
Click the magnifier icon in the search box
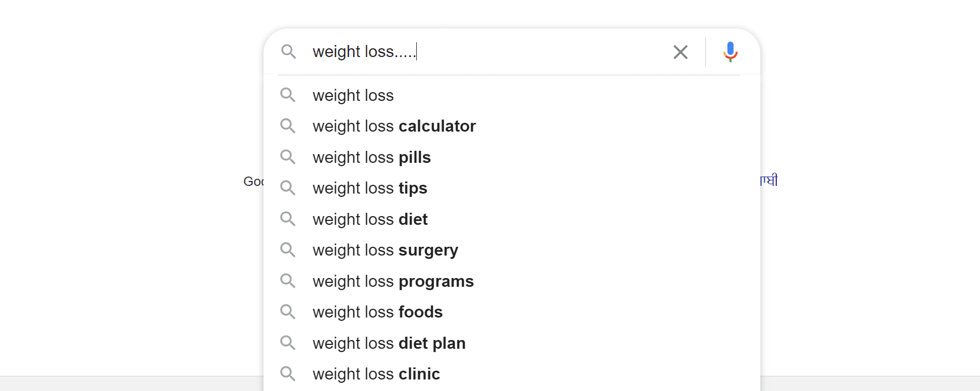tap(289, 52)
